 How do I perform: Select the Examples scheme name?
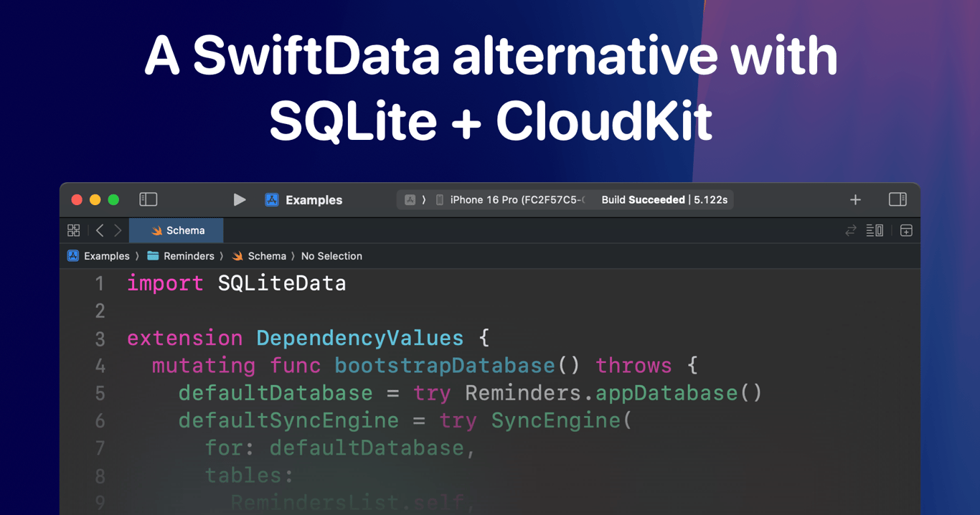coord(314,200)
